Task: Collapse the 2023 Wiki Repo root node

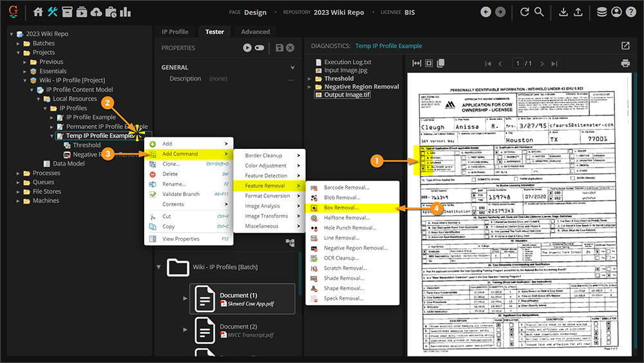Action: [12, 34]
